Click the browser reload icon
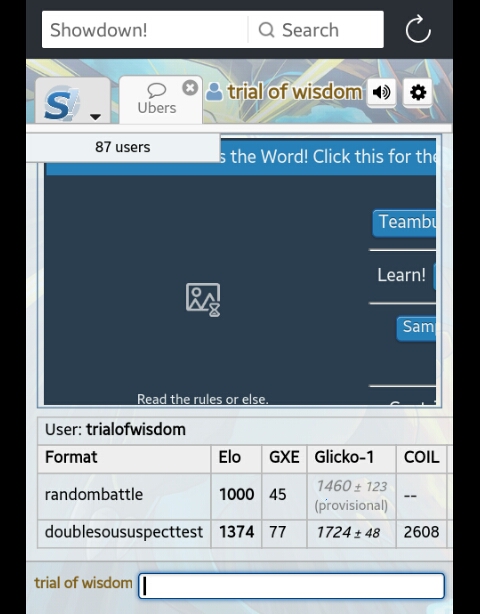The image size is (480, 614). click(x=418, y=29)
